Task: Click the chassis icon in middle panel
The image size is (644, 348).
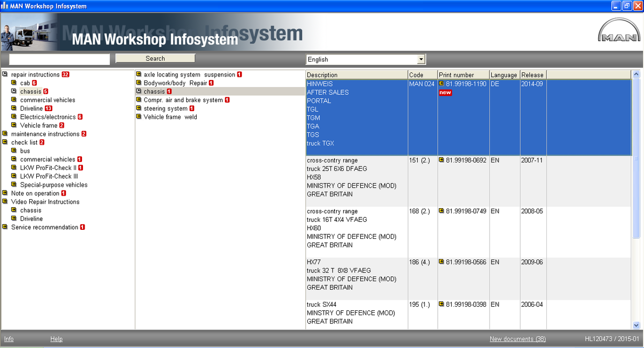Action: pyautogui.click(x=138, y=91)
